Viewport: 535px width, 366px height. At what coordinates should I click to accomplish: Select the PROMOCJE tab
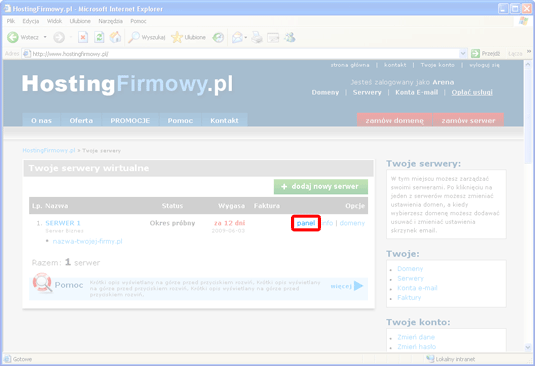pos(130,120)
